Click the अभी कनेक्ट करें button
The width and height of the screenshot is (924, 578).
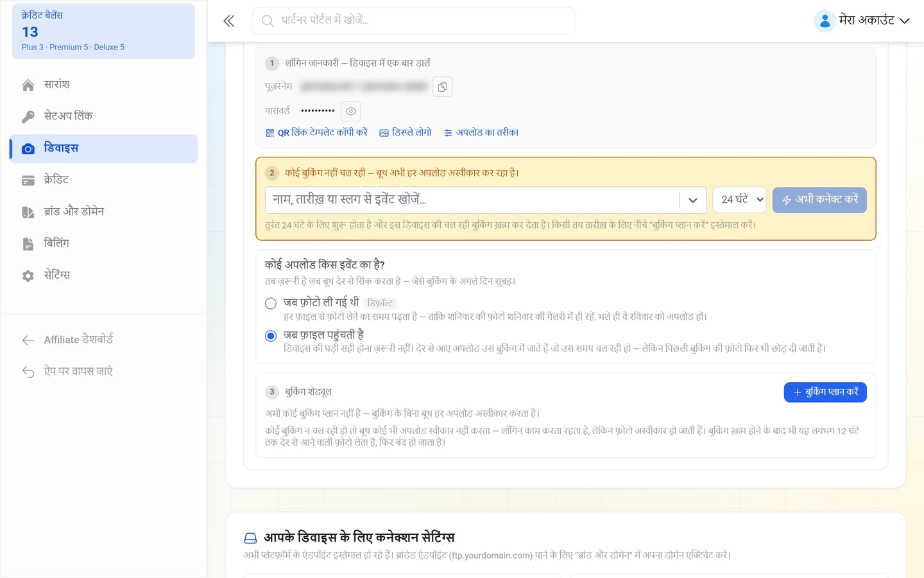tap(819, 200)
